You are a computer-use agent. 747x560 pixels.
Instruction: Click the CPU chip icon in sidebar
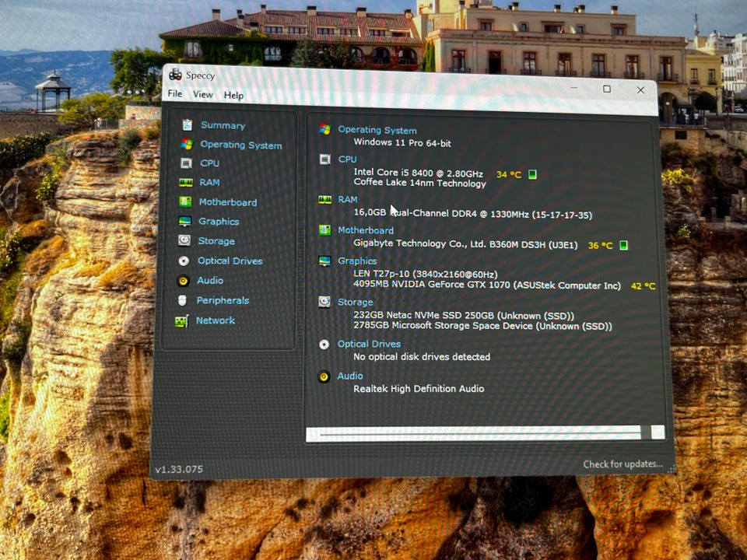coord(186,163)
